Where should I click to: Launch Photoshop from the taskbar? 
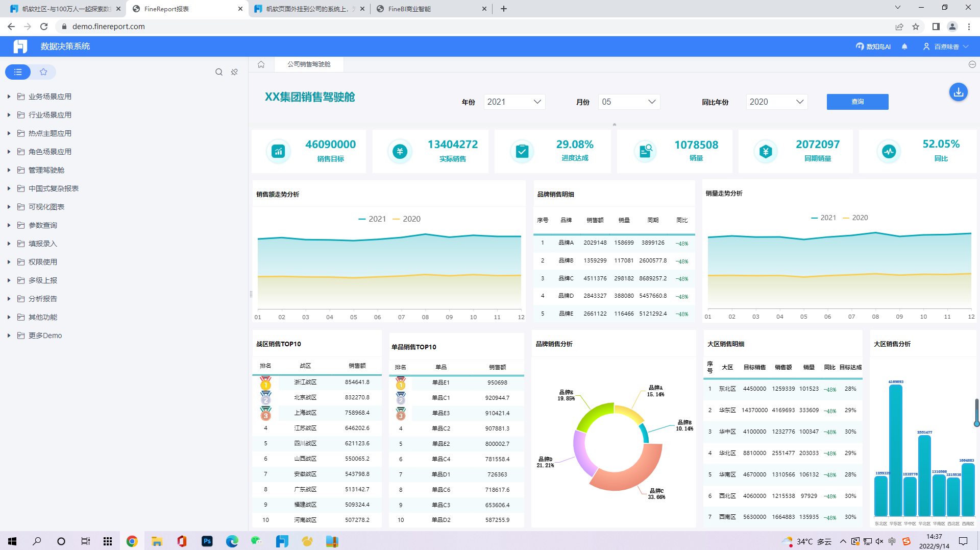[x=207, y=541]
